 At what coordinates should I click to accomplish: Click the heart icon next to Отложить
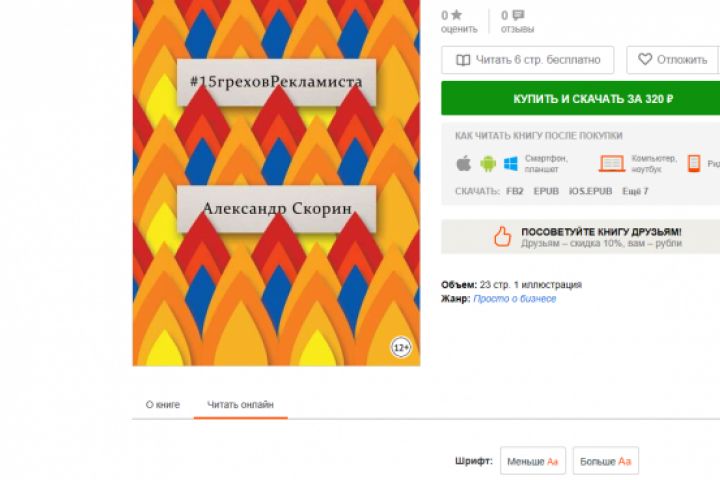645,59
